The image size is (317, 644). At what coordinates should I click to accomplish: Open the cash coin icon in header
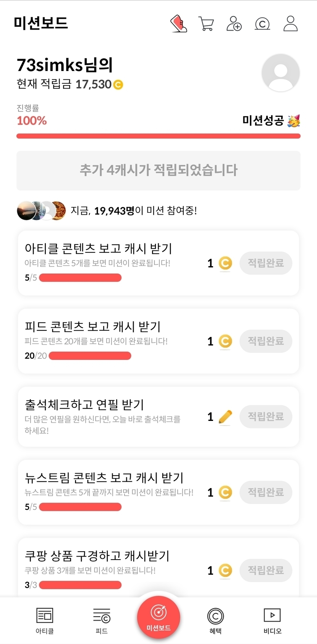point(262,24)
